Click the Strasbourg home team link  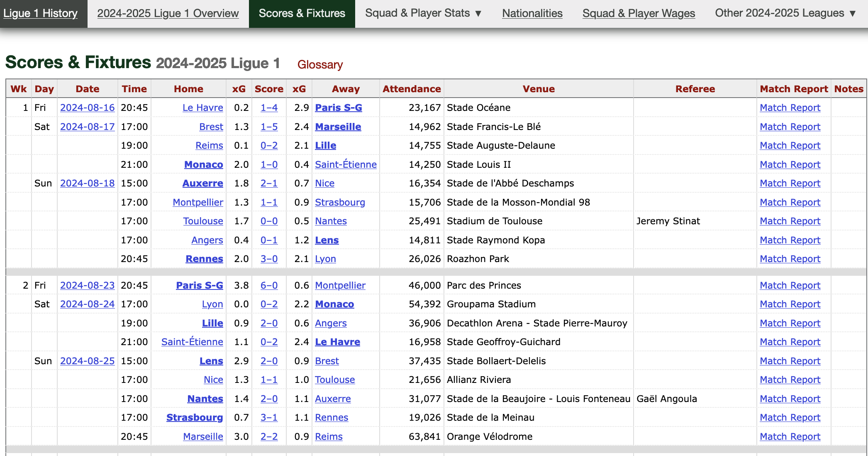coord(194,417)
